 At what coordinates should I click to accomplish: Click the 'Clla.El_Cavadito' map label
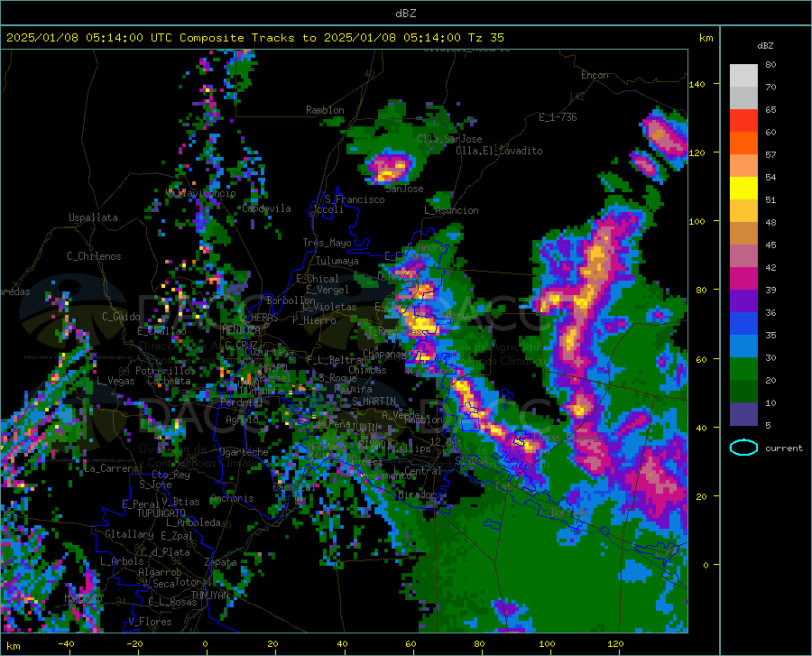coord(499,151)
